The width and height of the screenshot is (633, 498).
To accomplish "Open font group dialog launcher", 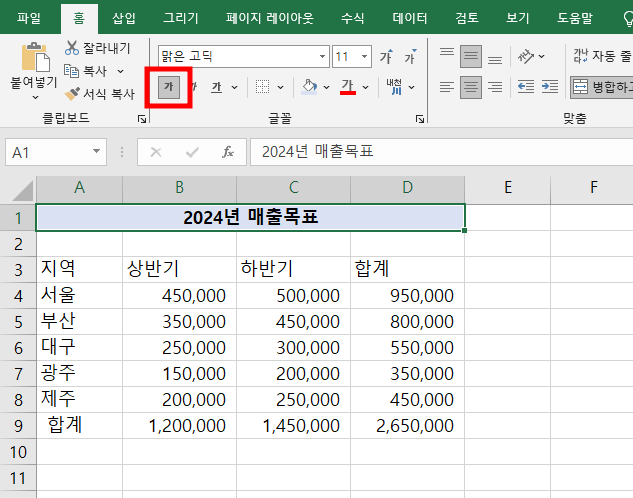I will pos(420,119).
